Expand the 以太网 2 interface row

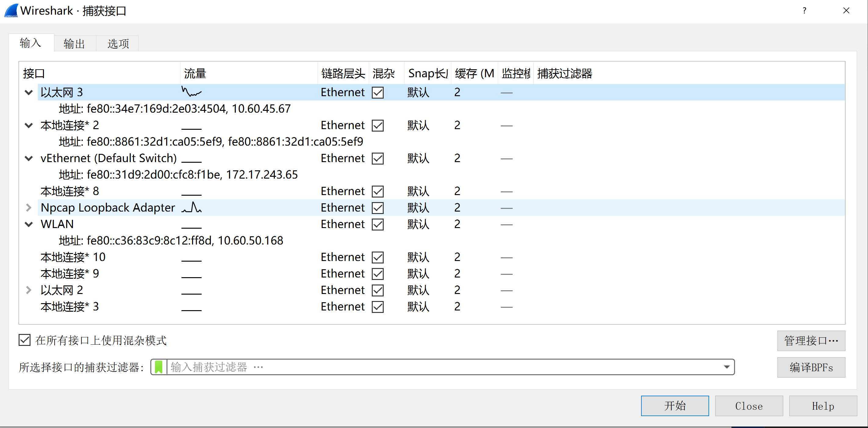29,290
